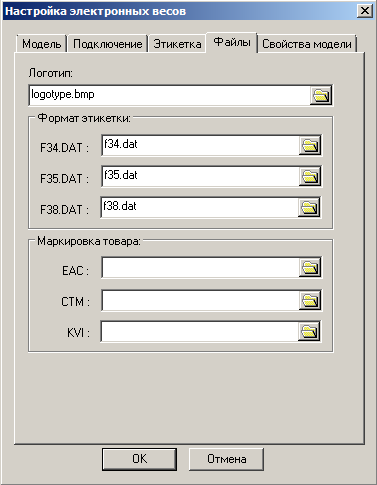Click the Формат этикетки: group label
The width and height of the screenshot is (377, 485).
click(x=84, y=118)
